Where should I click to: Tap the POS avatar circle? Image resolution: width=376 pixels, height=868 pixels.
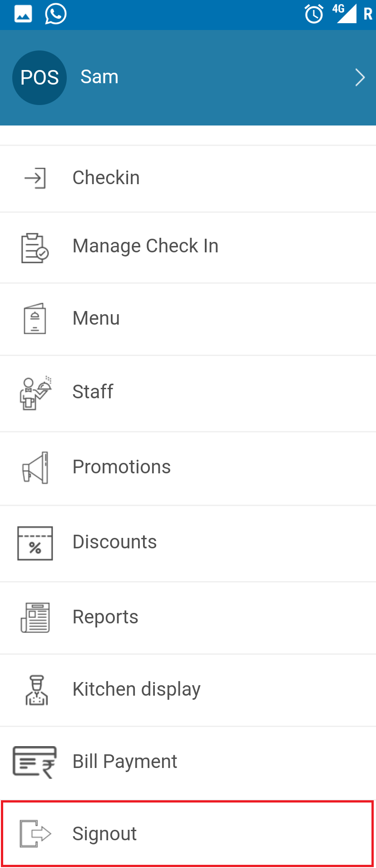point(40,78)
